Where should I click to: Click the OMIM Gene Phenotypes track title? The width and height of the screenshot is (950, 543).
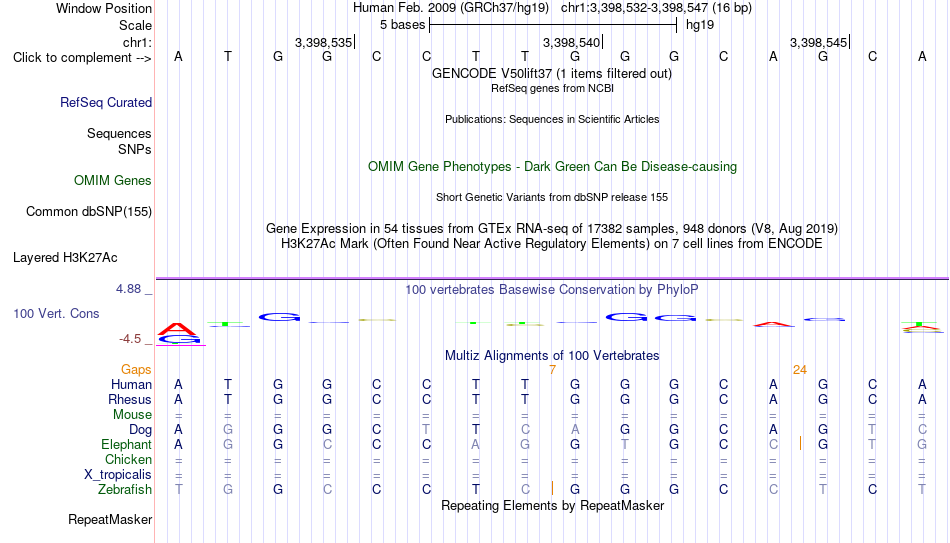[553, 167]
